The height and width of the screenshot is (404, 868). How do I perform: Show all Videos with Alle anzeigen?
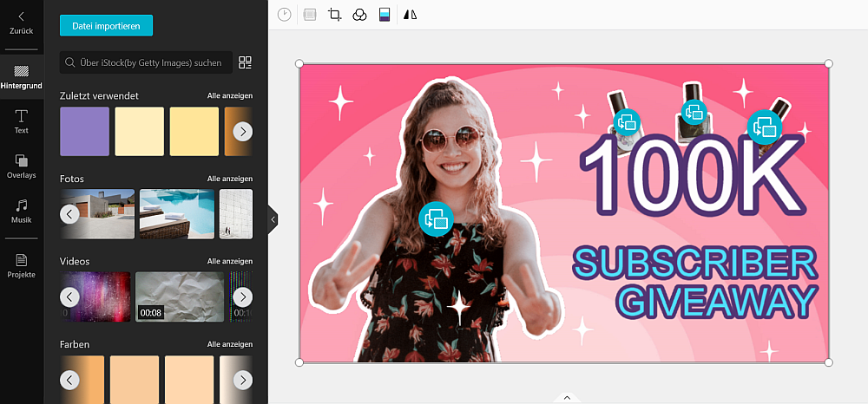(230, 261)
